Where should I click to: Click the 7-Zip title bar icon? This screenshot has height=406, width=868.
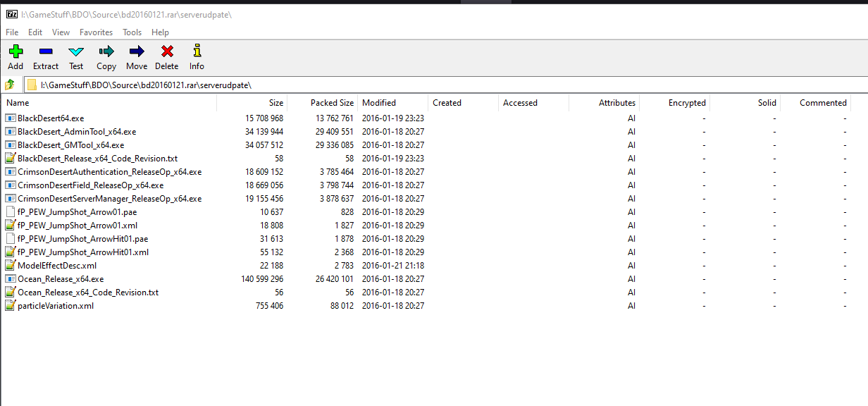11,14
